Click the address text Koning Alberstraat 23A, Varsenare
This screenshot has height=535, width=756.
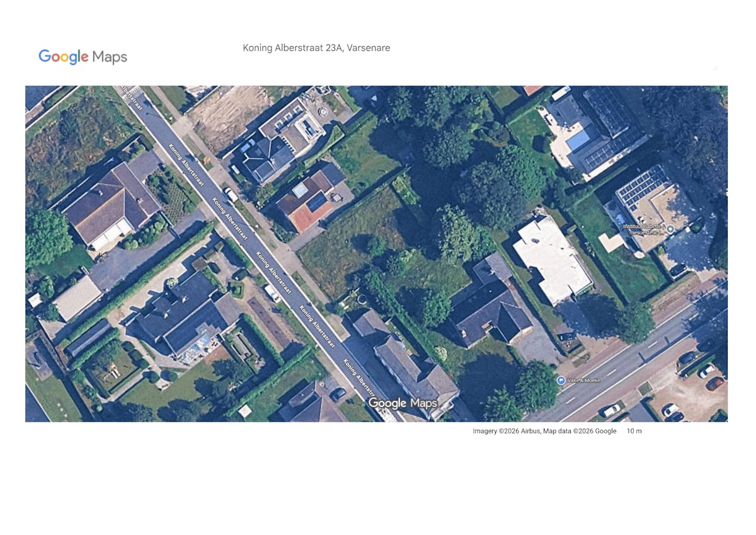316,48
